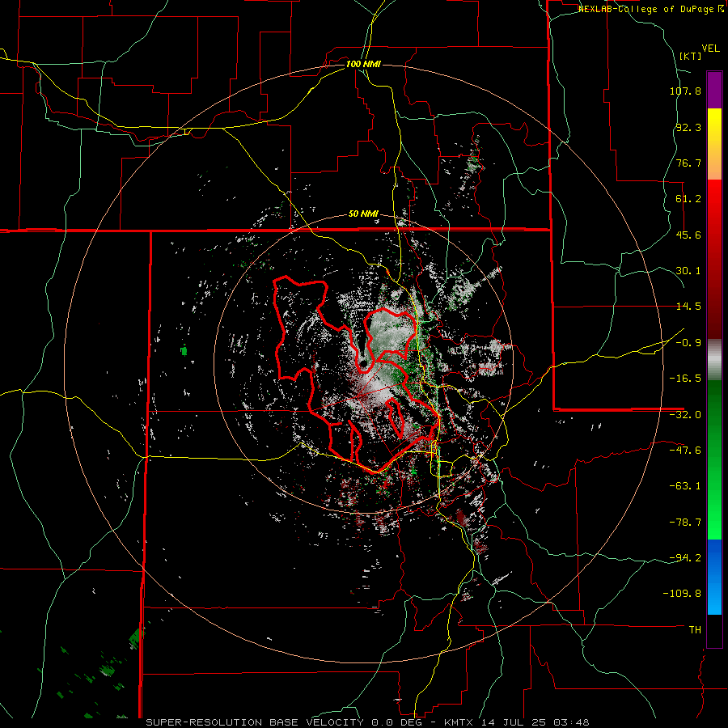Click the [KT] units label

coord(690,56)
